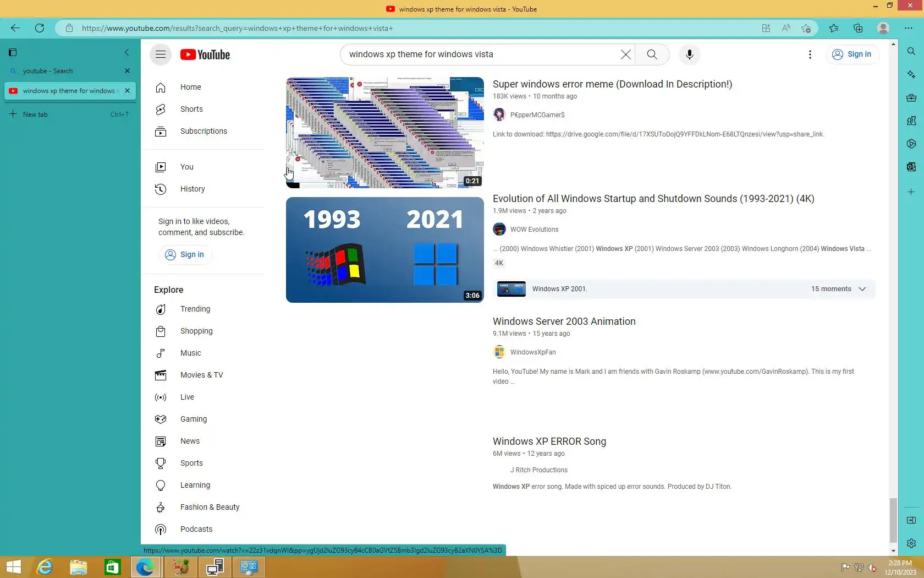Add this page to favorites
924x578 pixels.
806,28
